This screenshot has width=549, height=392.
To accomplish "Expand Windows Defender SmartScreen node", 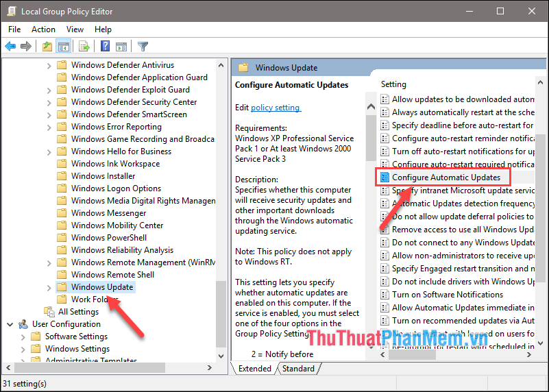I will click(49, 115).
